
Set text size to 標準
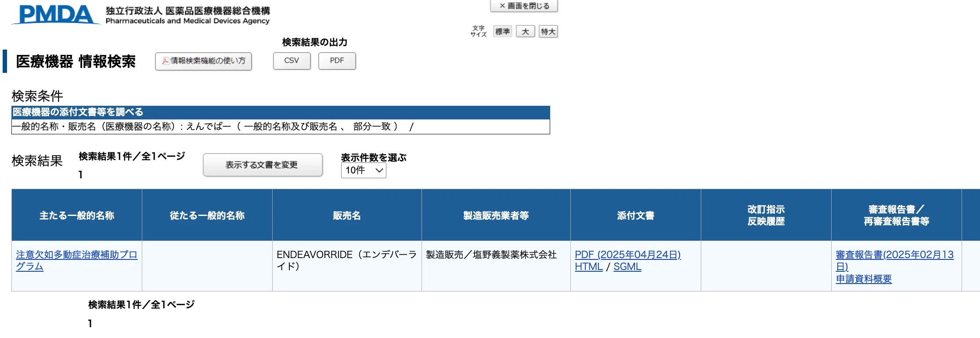coord(502,32)
